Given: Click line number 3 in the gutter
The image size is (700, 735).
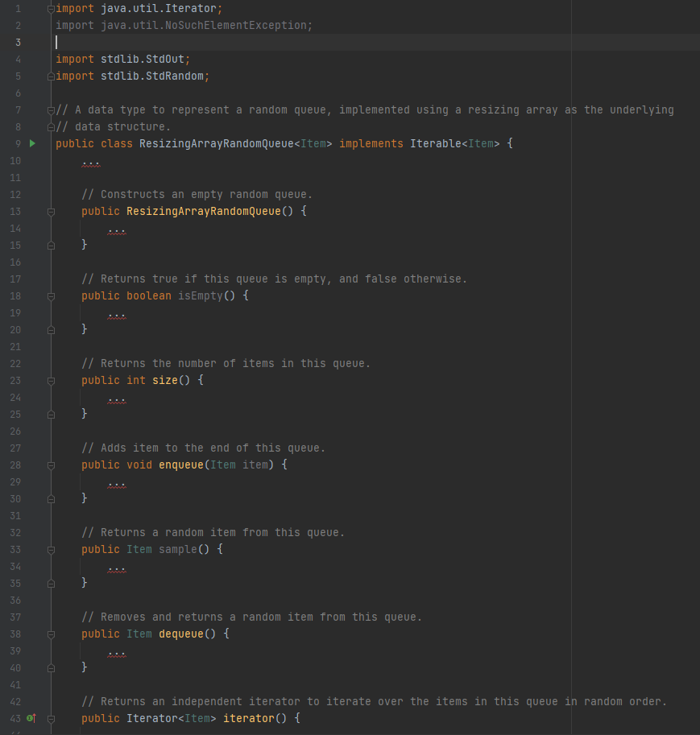Looking at the screenshot, I should click(19, 42).
